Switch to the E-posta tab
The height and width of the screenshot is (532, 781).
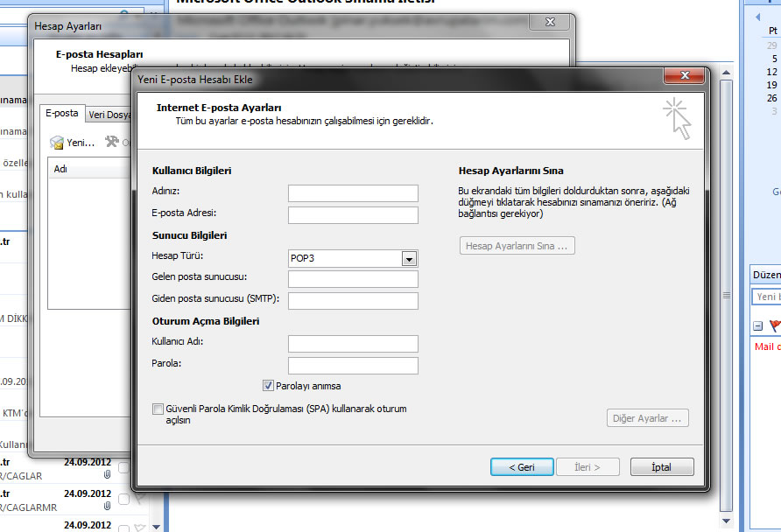click(62, 114)
